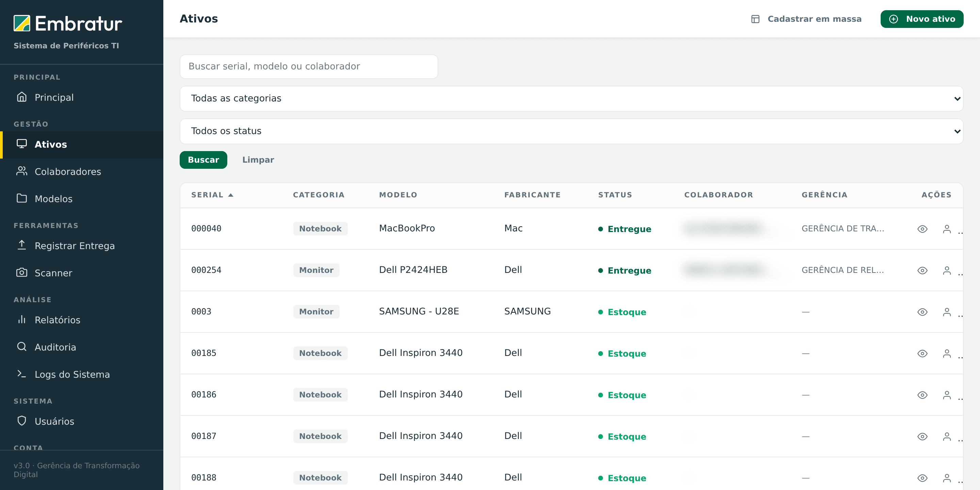Click the Notebook tag for MacBookPro
The image size is (980, 490).
pyautogui.click(x=320, y=229)
